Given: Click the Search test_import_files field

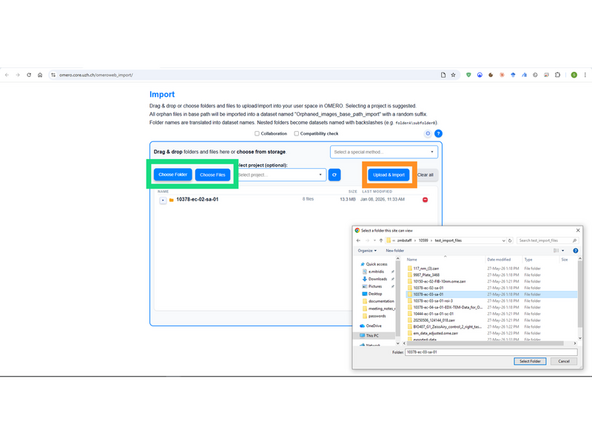Looking at the screenshot, I should click(547, 240).
